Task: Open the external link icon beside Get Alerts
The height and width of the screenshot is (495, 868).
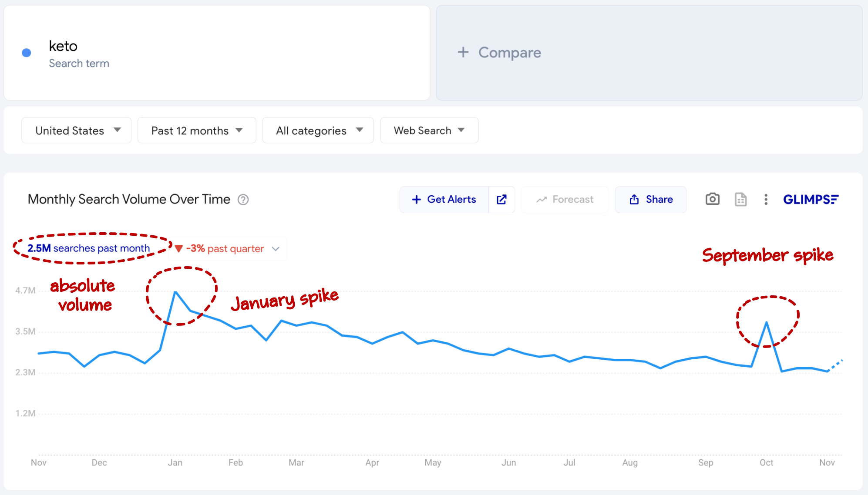Action: pos(501,199)
